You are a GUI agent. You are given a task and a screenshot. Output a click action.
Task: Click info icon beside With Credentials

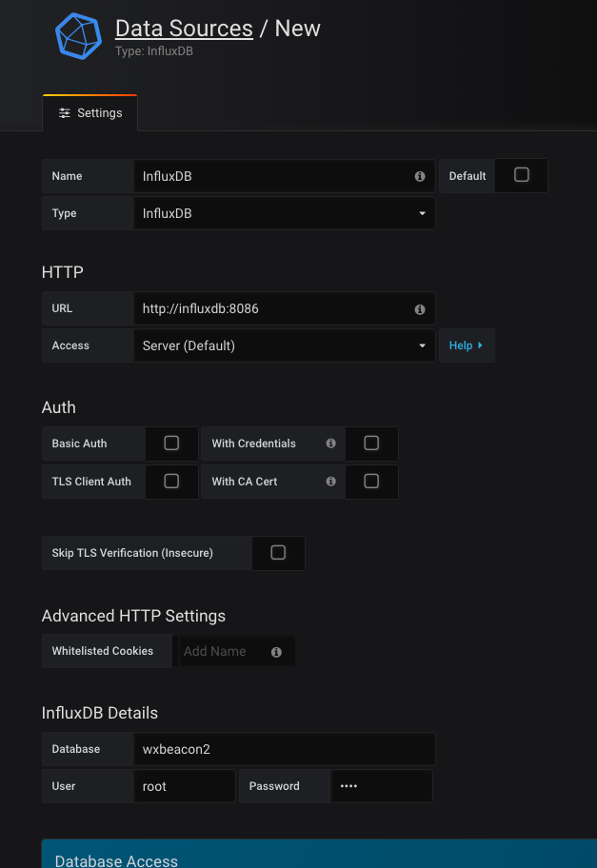coord(331,444)
